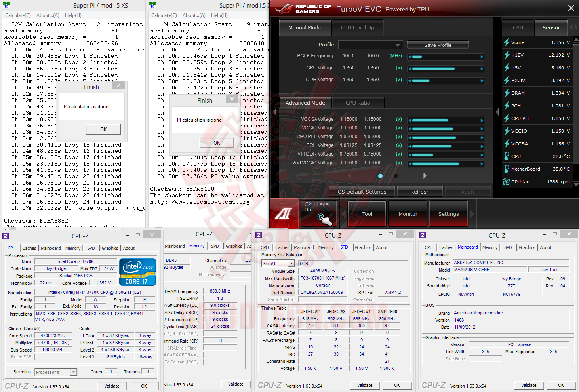Select the Sensor tab in TurboV EVO
Screen dimensions: 579x392
[551, 28]
